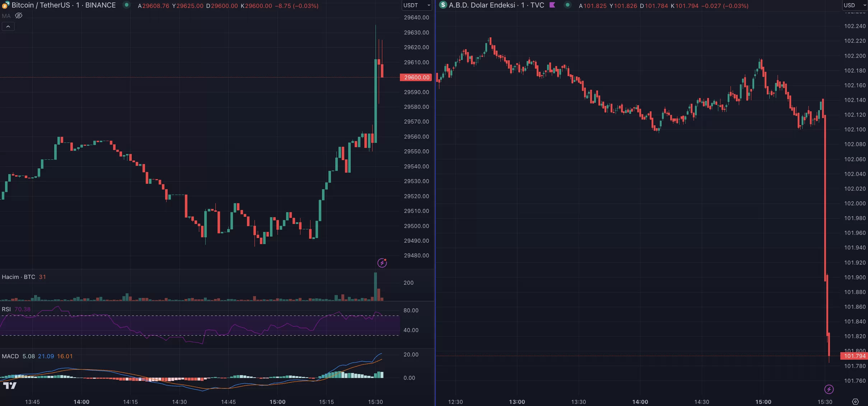The width and height of the screenshot is (868, 406).
Task: Open the USDT currency dropdown
Action: point(416,5)
